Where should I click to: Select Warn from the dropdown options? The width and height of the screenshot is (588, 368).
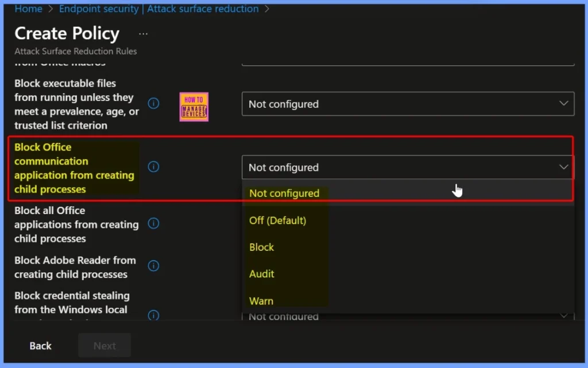[261, 301]
